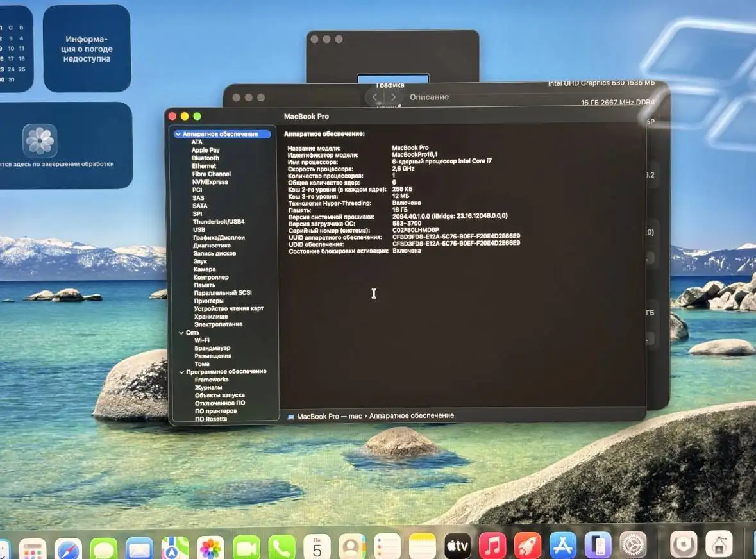The image size is (756, 559).
Task: Collapse the Аппаратное обеспечение section
Action: pos(178,135)
